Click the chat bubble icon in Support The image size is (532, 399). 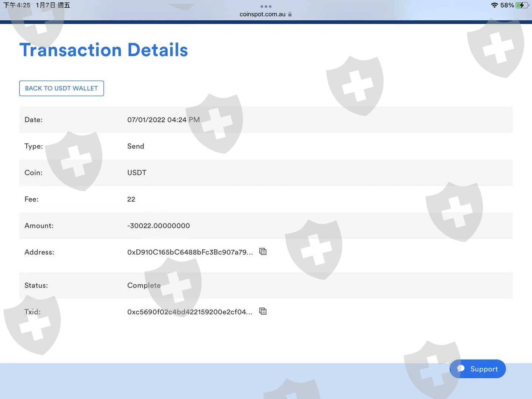tap(461, 369)
